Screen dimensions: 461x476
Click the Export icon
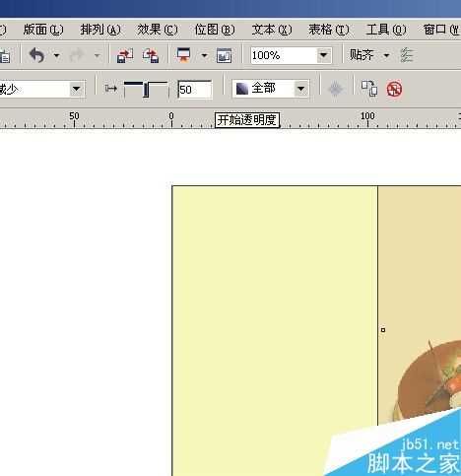point(151,55)
